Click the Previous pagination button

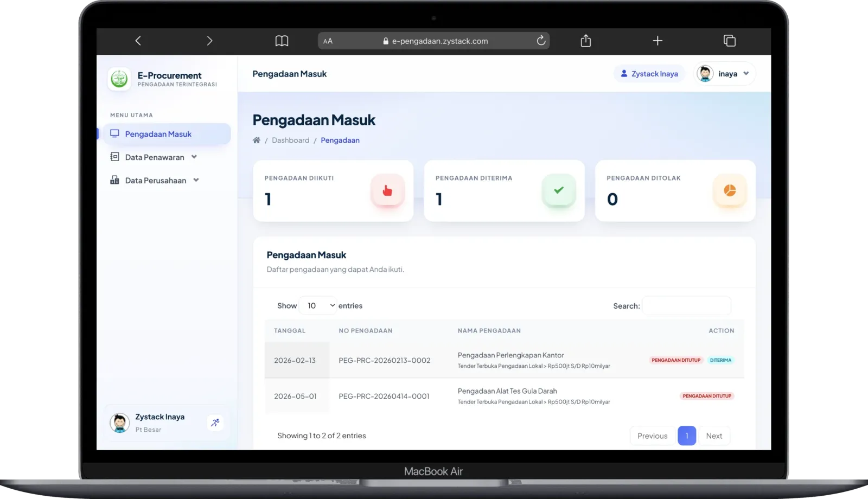[x=653, y=436]
